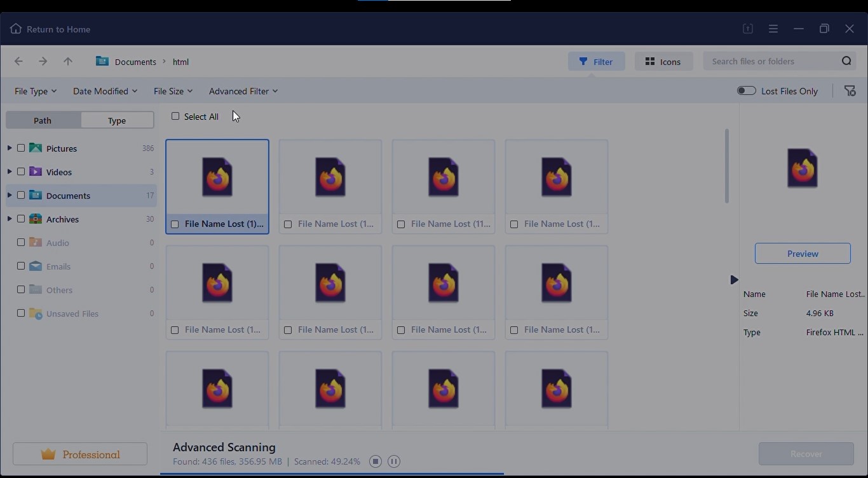Check the Documents category checkbox
The width and height of the screenshot is (868, 478).
pyautogui.click(x=21, y=195)
